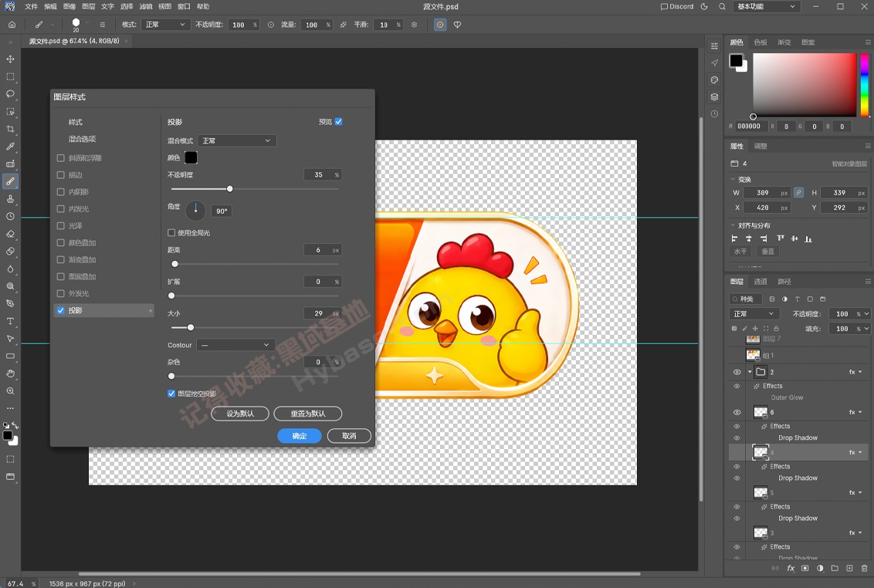Uncheck Drop Shadow (投影) checkbox
Image resolution: width=874 pixels, height=588 pixels.
61,310
